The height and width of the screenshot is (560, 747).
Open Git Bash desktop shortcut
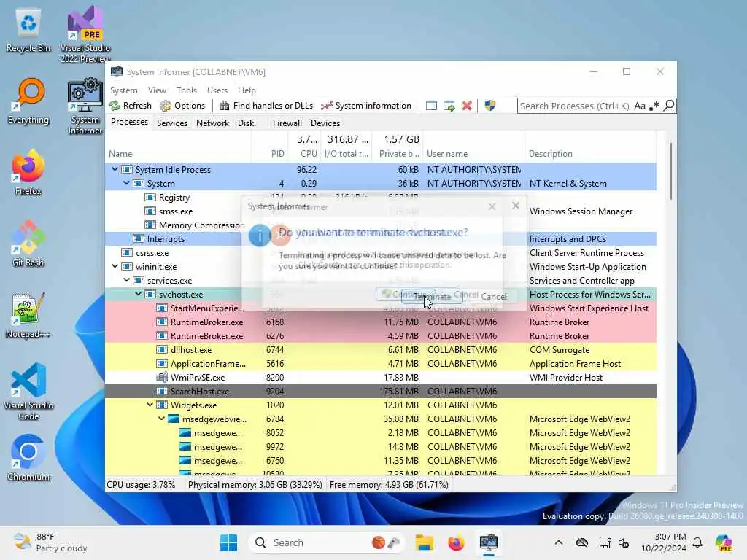point(28,244)
